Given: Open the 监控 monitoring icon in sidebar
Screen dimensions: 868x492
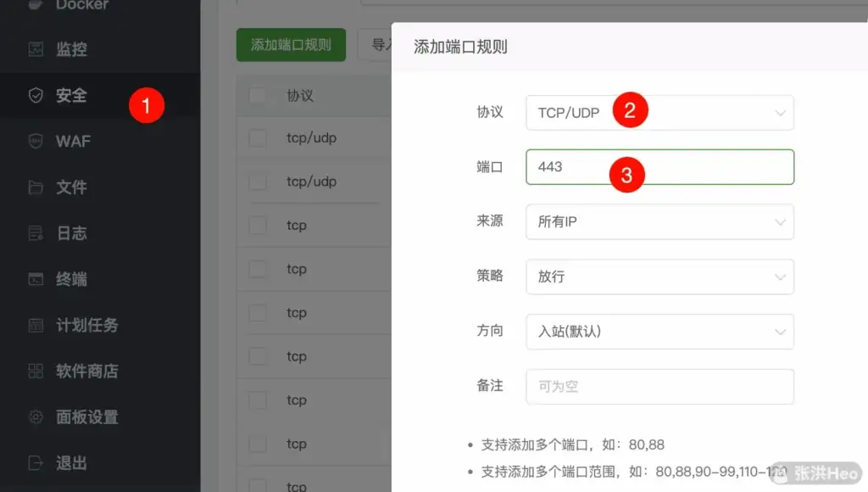Looking at the screenshot, I should coord(31,49).
